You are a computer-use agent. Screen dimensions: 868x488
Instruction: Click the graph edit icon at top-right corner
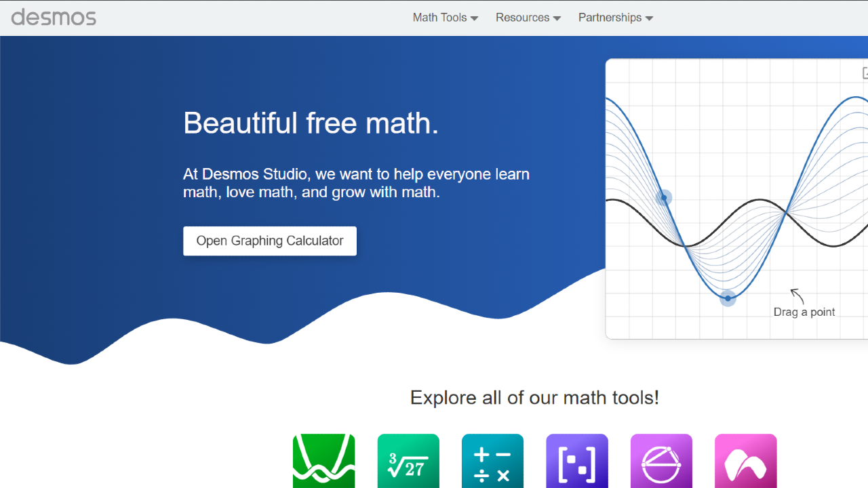click(x=865, y=73)
